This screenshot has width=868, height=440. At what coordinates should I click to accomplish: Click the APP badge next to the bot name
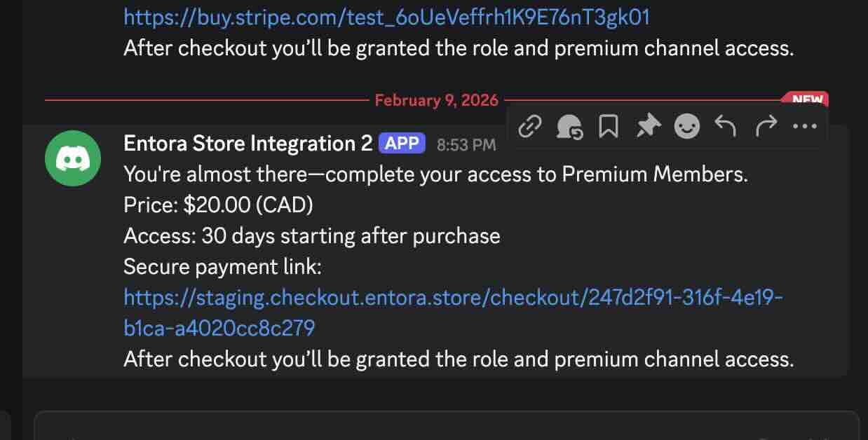(400, 142)
